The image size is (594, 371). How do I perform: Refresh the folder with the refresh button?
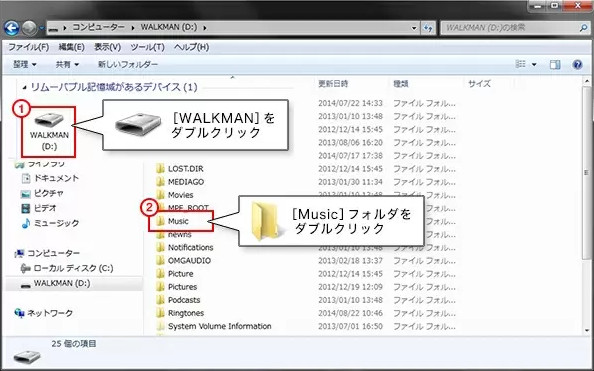428,28
